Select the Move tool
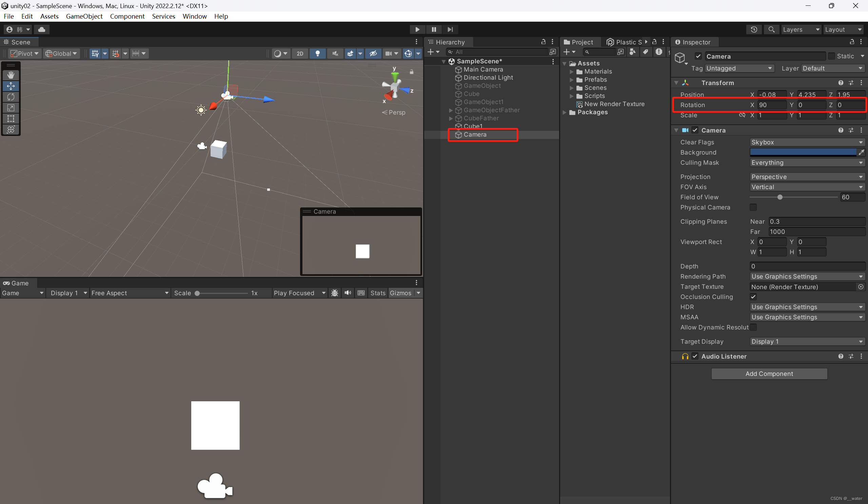The width and height of the screenshot is (868, 504). click(11, 86)
